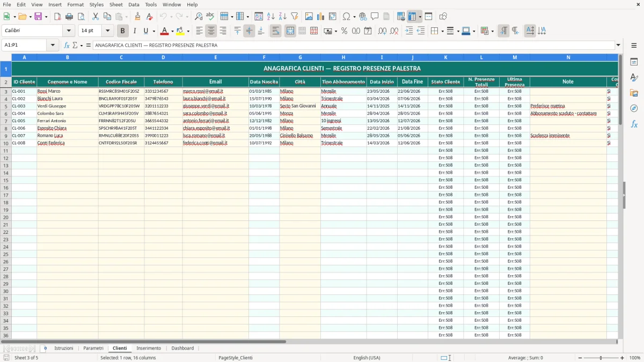The width and height of the screenshot is (644, 362).
Task: Click the Clone Formatting paintbrush icon
Action: point(137,17)
